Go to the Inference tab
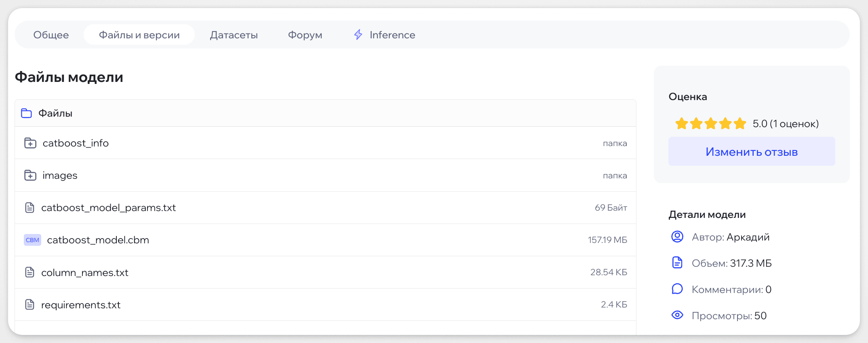This screenshot has width=868, height=343. [x=384, y=35]
